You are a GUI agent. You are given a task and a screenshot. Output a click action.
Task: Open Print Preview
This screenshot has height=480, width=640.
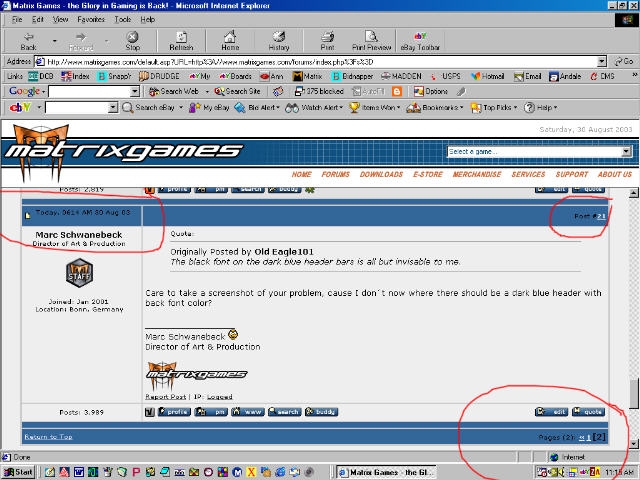[371, 41]
